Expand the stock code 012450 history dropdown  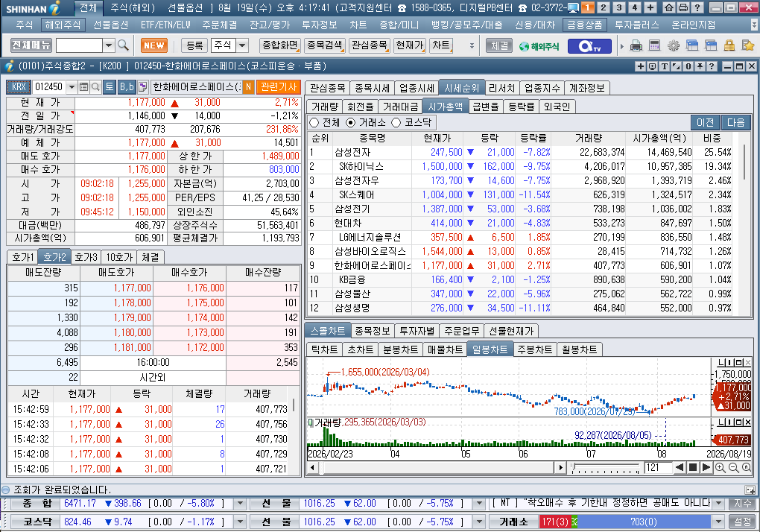[x=72, y=87]
